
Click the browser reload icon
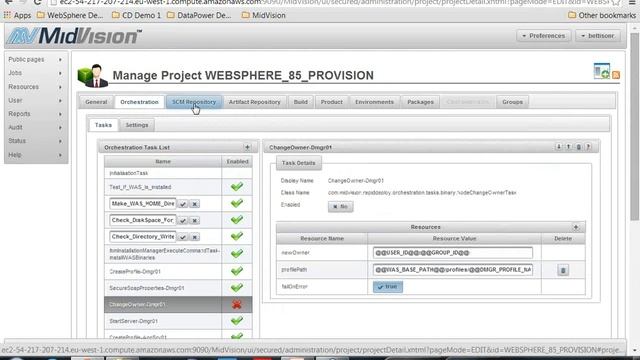[37, 2]
